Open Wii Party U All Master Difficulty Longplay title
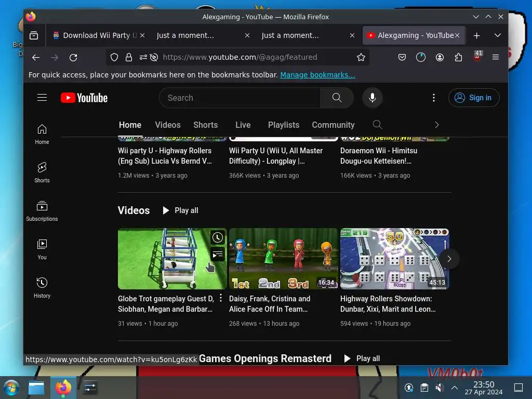 [276, 156]
